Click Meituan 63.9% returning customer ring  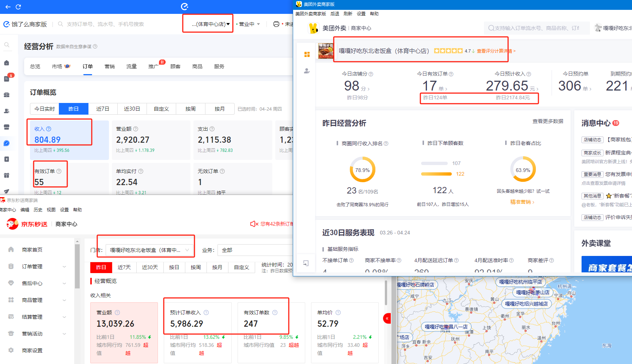[x=523, y=170]
